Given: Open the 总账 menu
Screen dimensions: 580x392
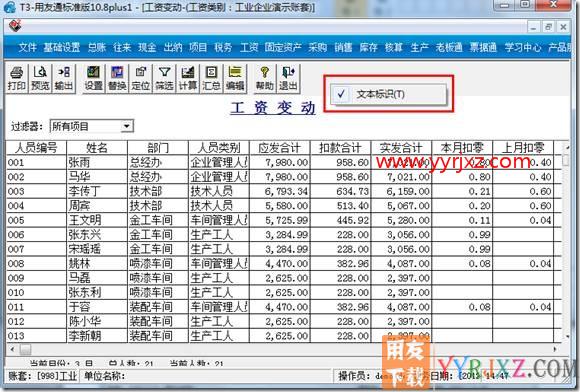Looking at the screenshot, I should [x=97, y=47].
